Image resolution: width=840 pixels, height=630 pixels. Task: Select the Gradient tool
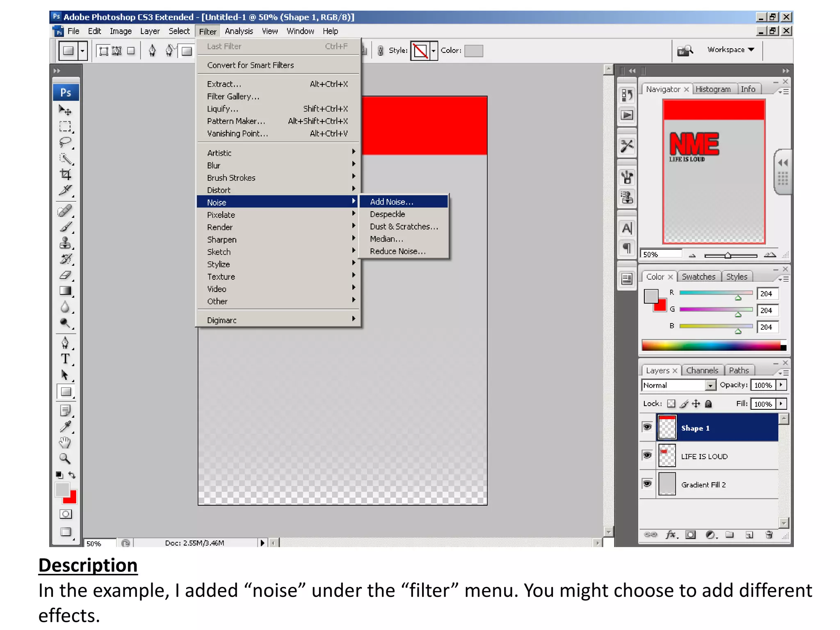coord(65,291)
